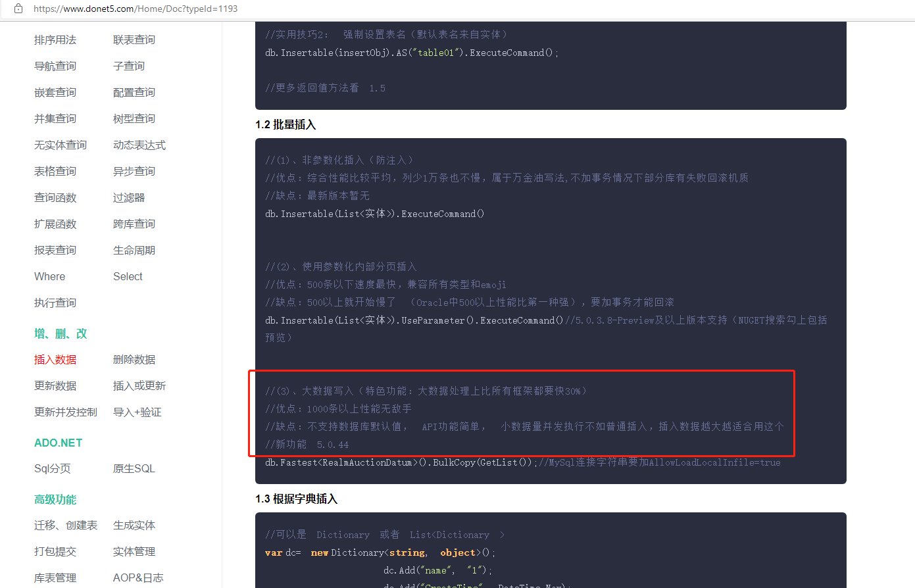Select the ADO.NET section header
This screenshot has width=915, height=588.
click(x=58, y=443)
